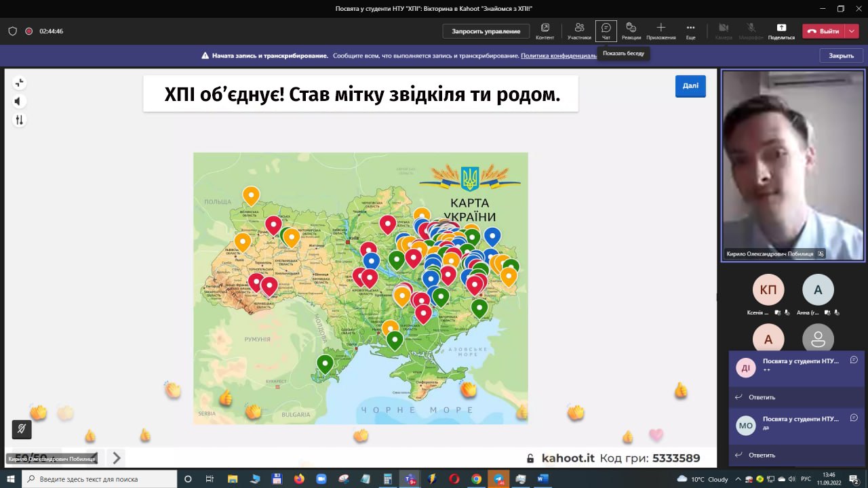This screenshot has width=868, height=488.
Task: Open the Windows Start menu
Action: [10, 479]
